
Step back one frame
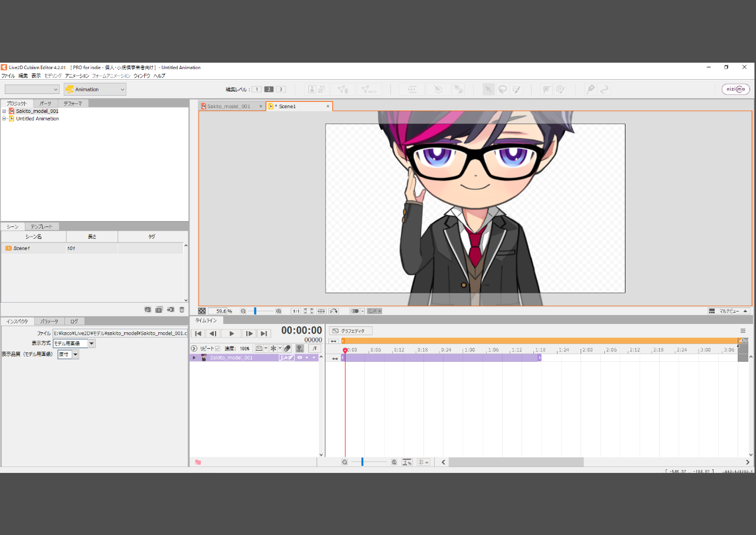point(213,334)
